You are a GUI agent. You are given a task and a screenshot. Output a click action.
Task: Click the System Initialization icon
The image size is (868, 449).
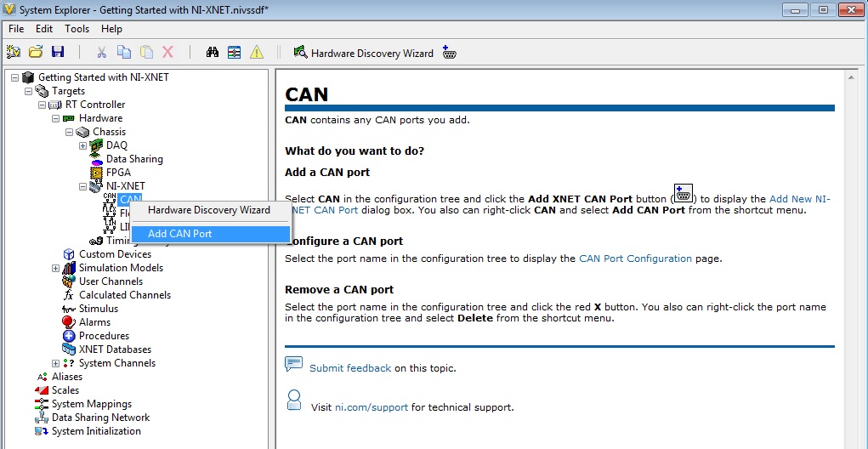tap(42, 431)
